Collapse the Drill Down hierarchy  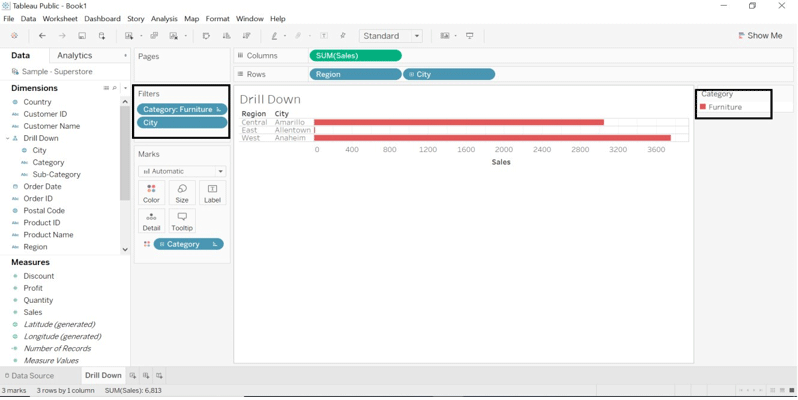[x=8, y=138]
